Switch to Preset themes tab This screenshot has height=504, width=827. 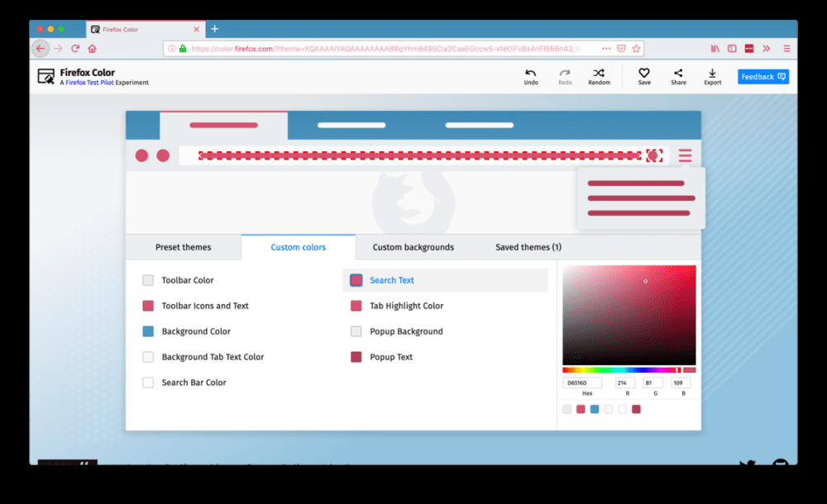[183, 247]
